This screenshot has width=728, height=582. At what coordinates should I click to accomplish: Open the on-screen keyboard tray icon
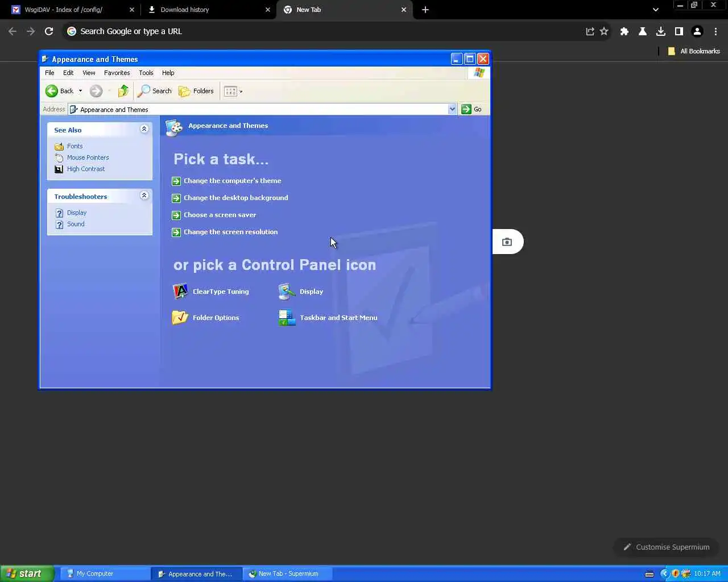[650, 574]
